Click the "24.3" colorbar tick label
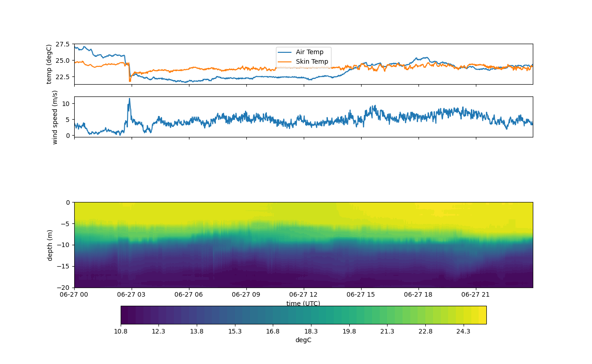Viewport: 592px width, 364px height. 463,331
